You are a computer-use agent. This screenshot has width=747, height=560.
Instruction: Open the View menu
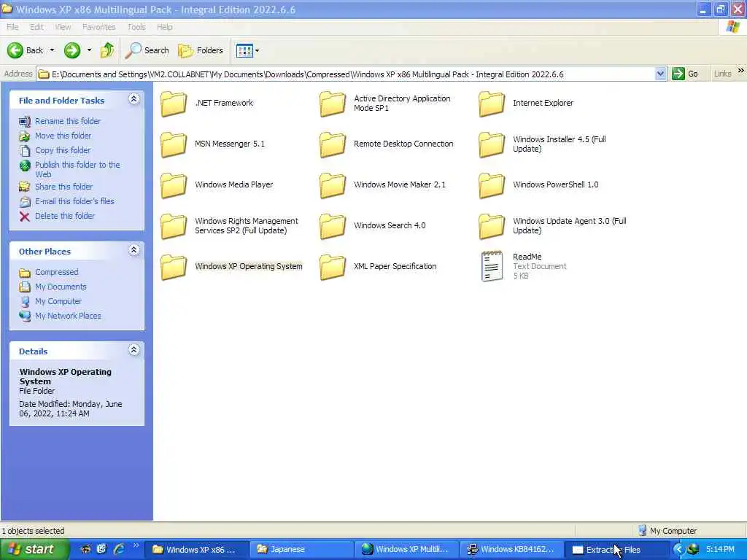tap(63, 27)
